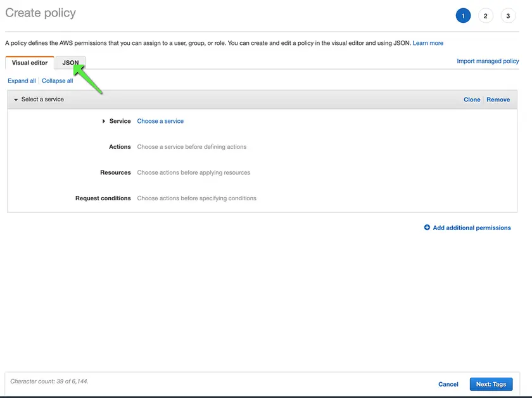Click 'Choose actions before applying resources' text
This screenshot has width=532, height=398.
193,172
